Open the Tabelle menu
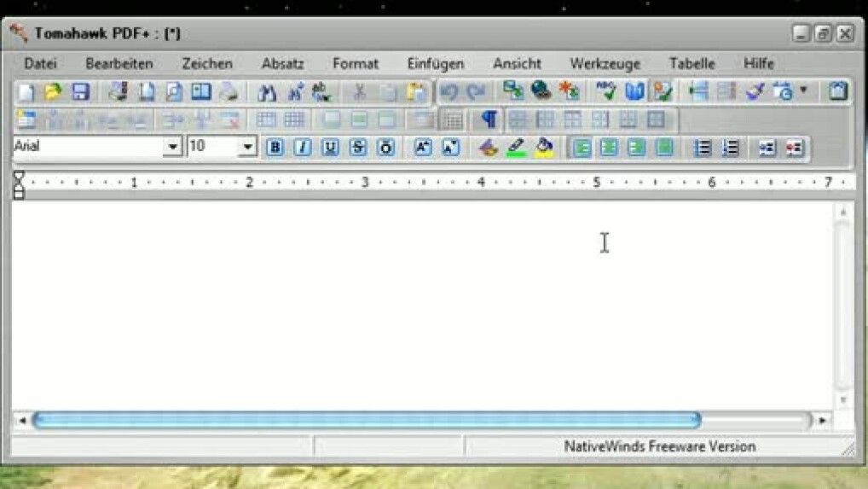 click(x=692, y=63)
